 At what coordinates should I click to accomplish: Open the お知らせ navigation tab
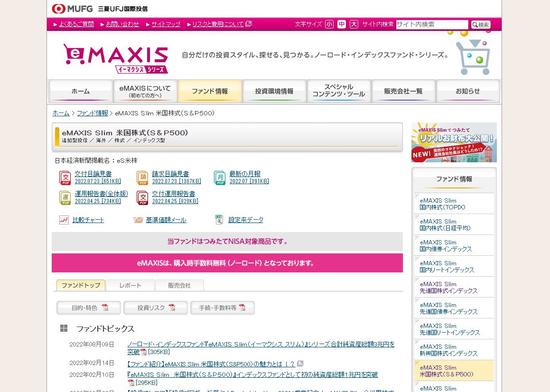pyautogui.click(x=468, y=91)
